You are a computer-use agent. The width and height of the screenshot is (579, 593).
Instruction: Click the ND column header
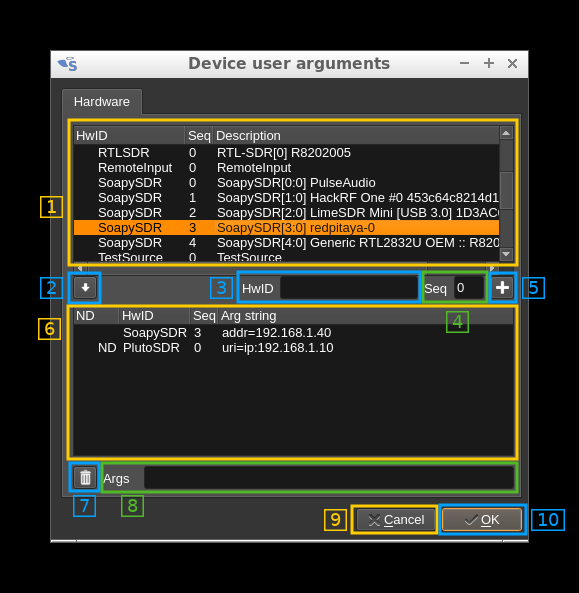tap(96, 316)
